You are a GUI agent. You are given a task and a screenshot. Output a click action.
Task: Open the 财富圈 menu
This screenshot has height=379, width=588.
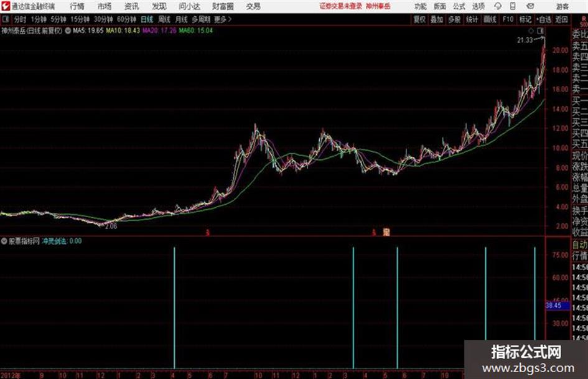tap(223, 6)
